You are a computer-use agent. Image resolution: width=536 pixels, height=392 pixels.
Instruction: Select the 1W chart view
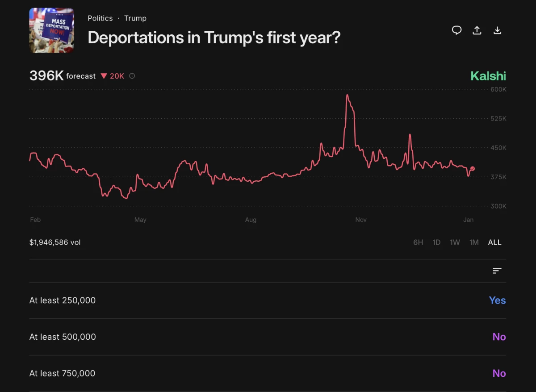point(455,242)
